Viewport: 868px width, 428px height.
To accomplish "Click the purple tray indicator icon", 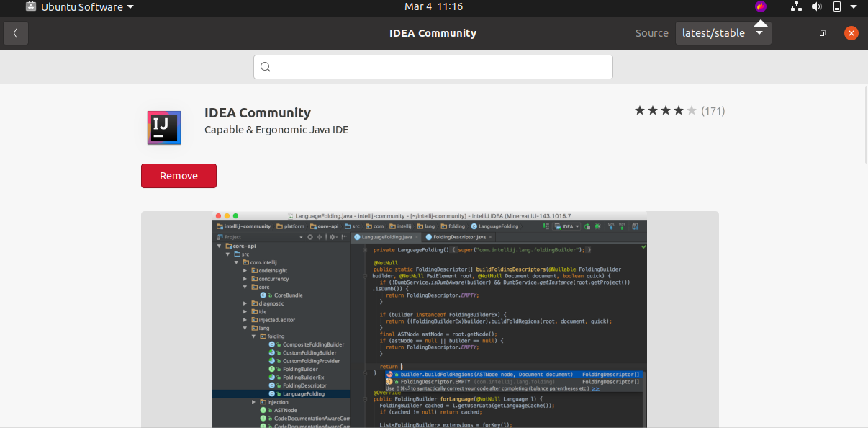I will click(x=761, y=6).
